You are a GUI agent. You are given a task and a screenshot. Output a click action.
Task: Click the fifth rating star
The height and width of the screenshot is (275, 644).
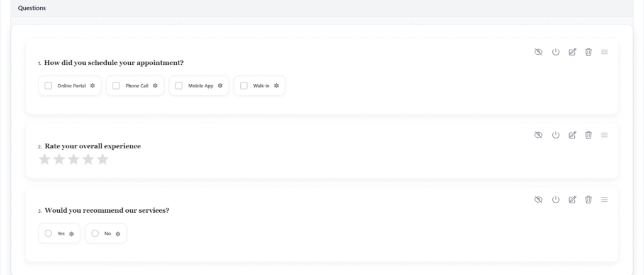point(103,160)
